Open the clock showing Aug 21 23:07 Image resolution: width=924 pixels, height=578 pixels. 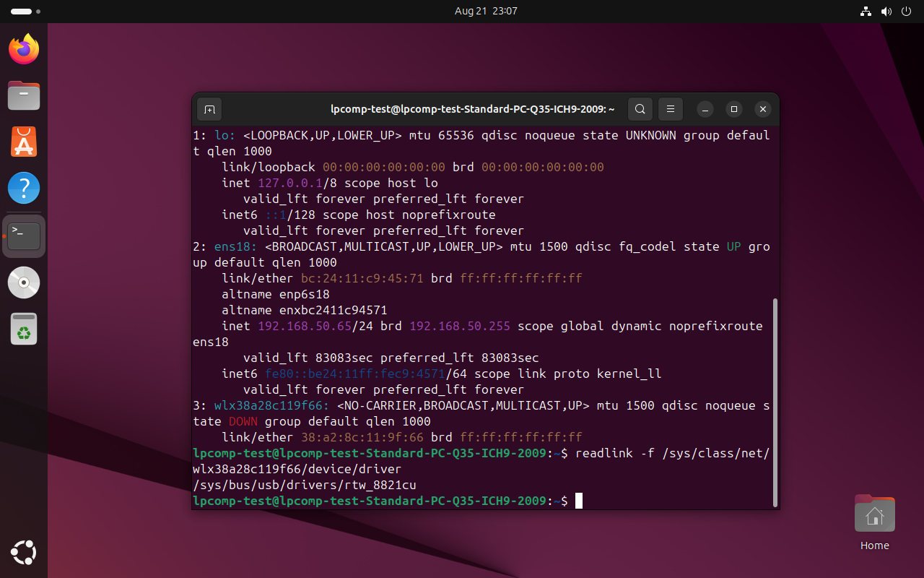486,11
